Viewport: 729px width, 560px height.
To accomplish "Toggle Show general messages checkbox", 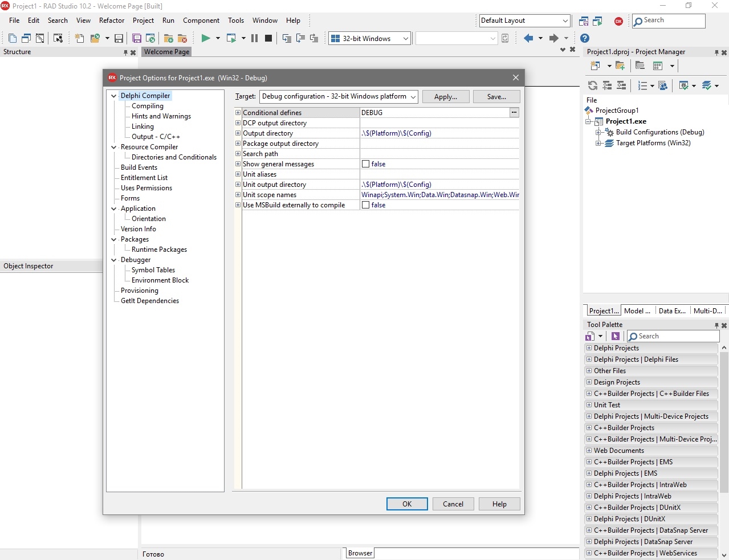I will click(366, 164).
